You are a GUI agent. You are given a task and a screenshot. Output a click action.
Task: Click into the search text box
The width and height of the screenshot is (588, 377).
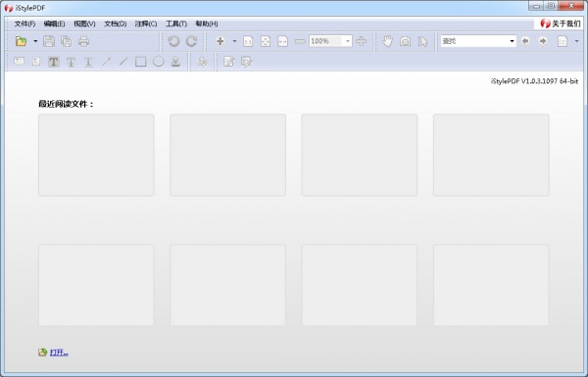pos(474,41)
